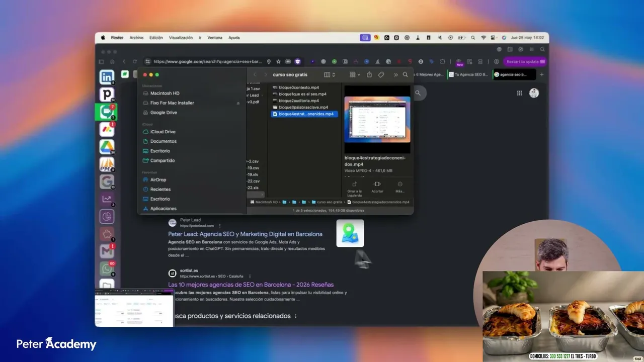Click 'Acortar' preview action

[377, 187]
